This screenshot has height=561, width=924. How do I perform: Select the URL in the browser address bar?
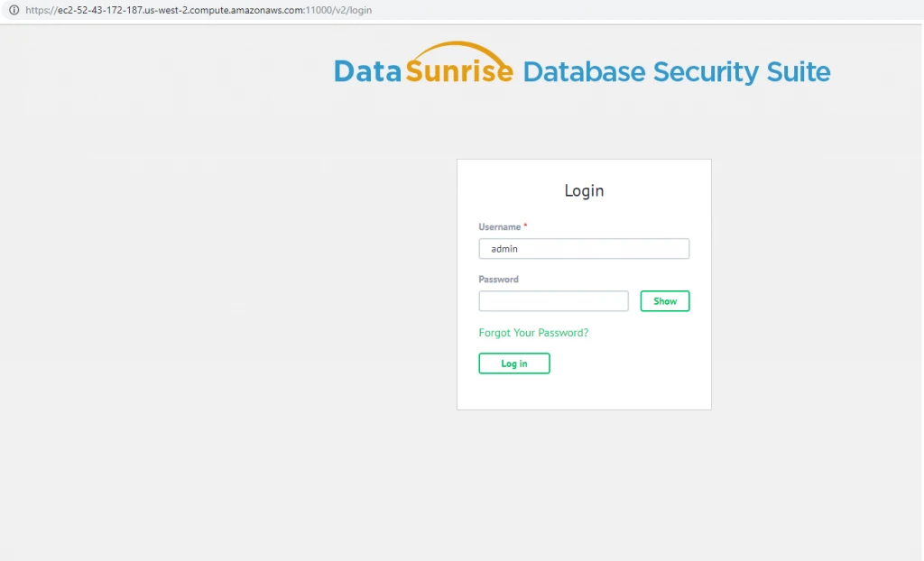click(199, 10)
